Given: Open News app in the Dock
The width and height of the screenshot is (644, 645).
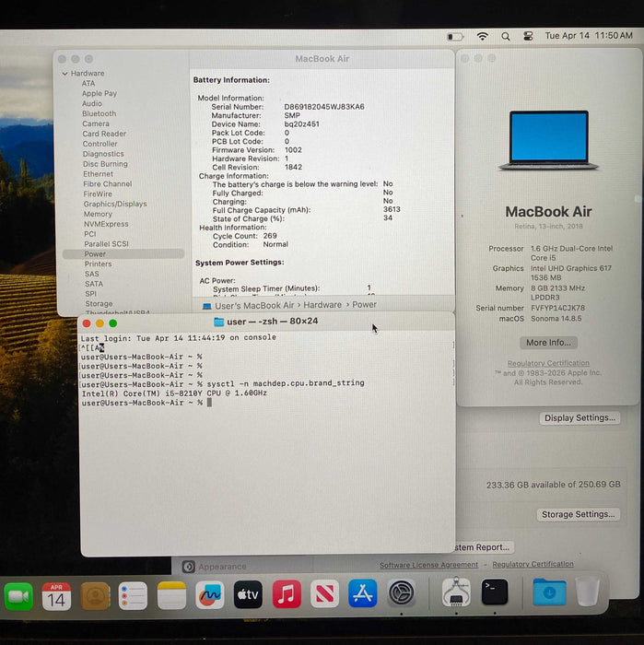Looking at the screenshot, I should tap(324, 593).
